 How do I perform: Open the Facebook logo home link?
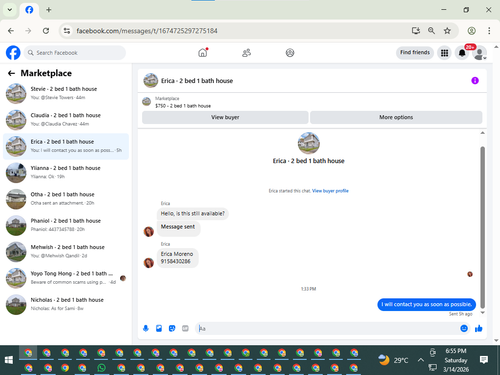(13, 53)
